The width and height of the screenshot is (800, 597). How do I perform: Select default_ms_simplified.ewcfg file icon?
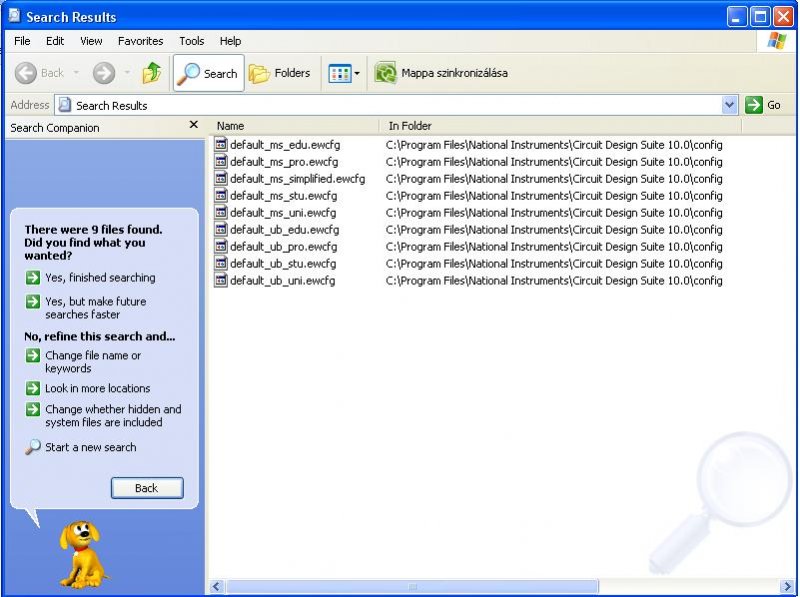click(220, 178)
